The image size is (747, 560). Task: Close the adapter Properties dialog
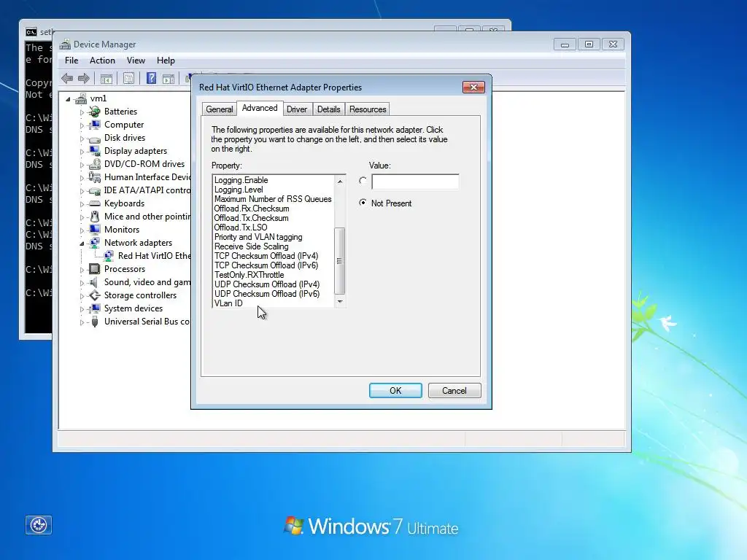(x=473, y=87)
